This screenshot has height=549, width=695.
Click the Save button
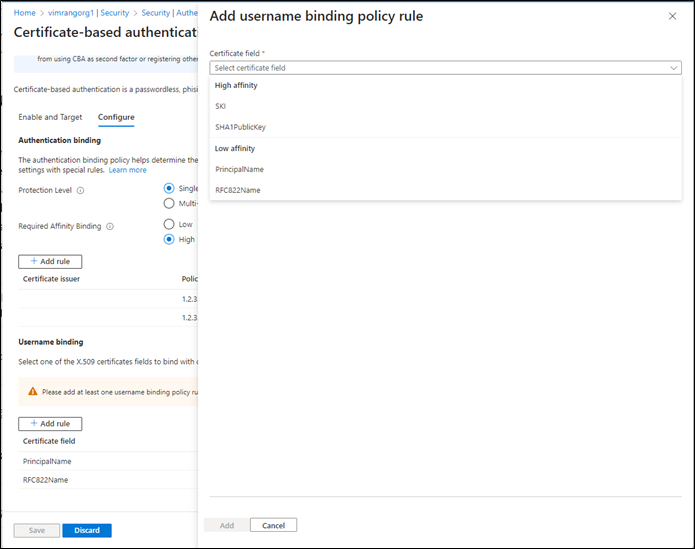coord(37,530)
